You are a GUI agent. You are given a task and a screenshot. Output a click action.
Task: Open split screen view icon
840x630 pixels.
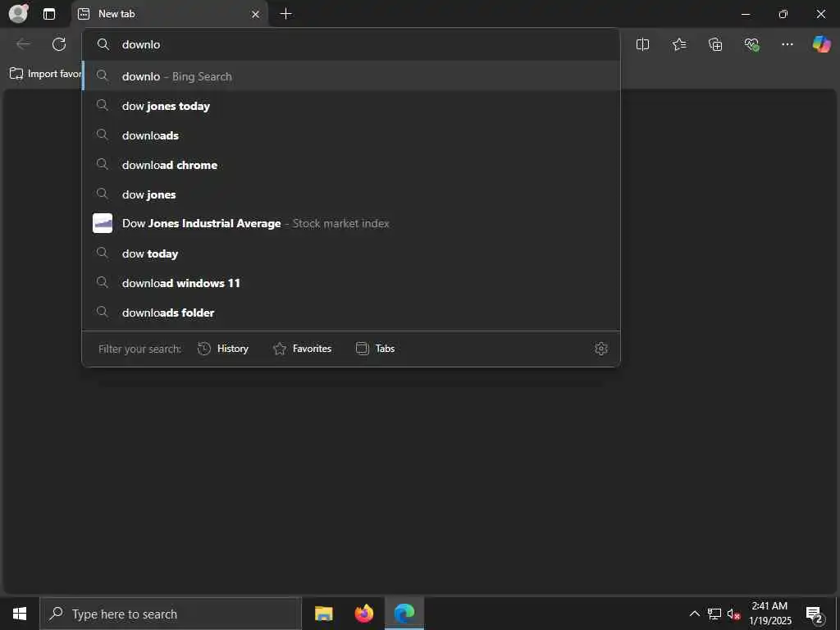(642, 44)
